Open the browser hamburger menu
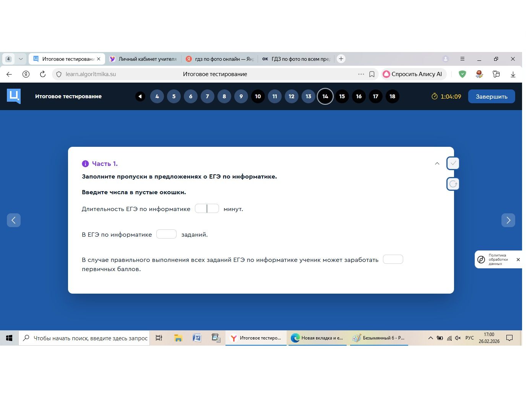 (462, 59)
